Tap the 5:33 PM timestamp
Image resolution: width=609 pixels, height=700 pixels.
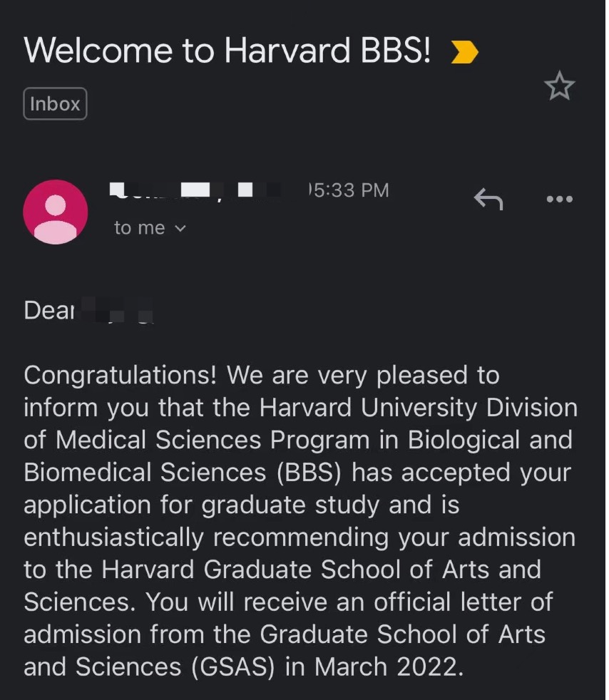click(348, 190)
